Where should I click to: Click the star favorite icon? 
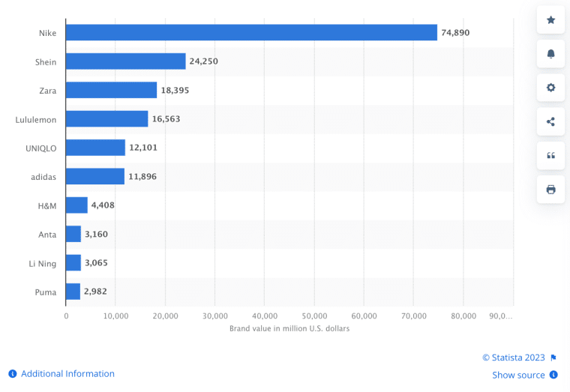click(550, 20)
